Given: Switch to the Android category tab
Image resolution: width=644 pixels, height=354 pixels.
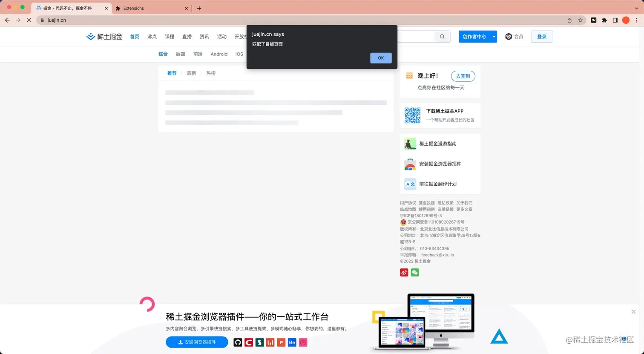Looking at the screenshot, I should [x=219, y=54].
